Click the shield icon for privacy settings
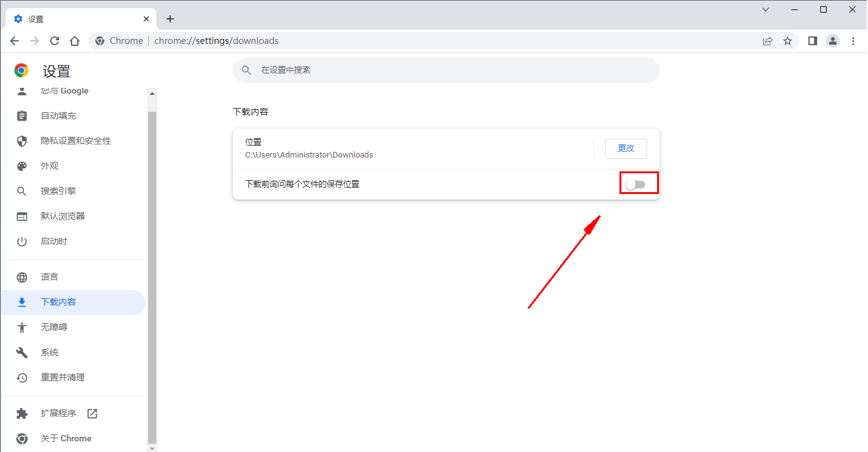This screenshot has width=868, height=452. pyautogui.click(x=22, y=141)
